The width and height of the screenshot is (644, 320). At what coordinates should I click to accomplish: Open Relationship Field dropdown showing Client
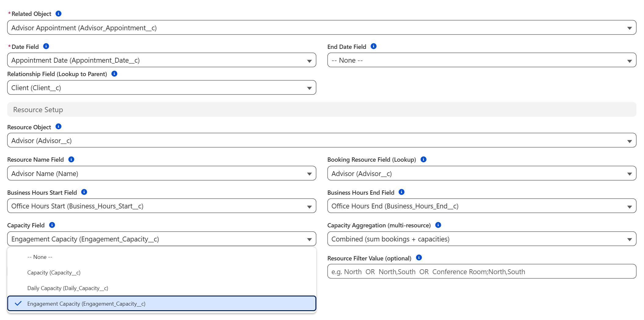[x=162, y=87]
